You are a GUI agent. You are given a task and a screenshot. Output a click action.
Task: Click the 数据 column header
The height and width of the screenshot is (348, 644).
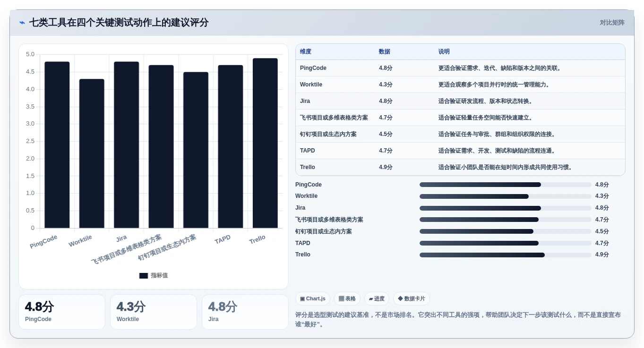385,51
